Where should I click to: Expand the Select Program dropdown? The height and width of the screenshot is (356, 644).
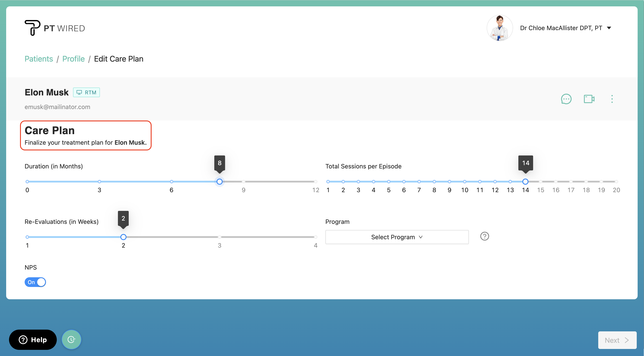click(397, 237)
